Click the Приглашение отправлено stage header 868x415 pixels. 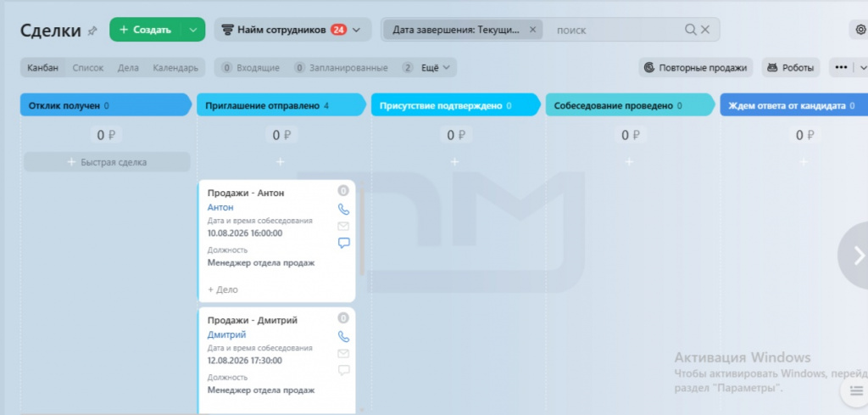click(x=281, y=105)
